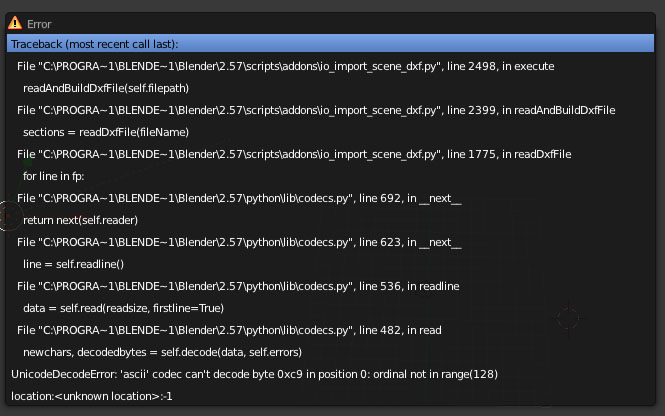Click traceback row 'line 2399, in readAndBuildDxfFile'
Viewport: 665px width, 416px height.
(330, 110)
